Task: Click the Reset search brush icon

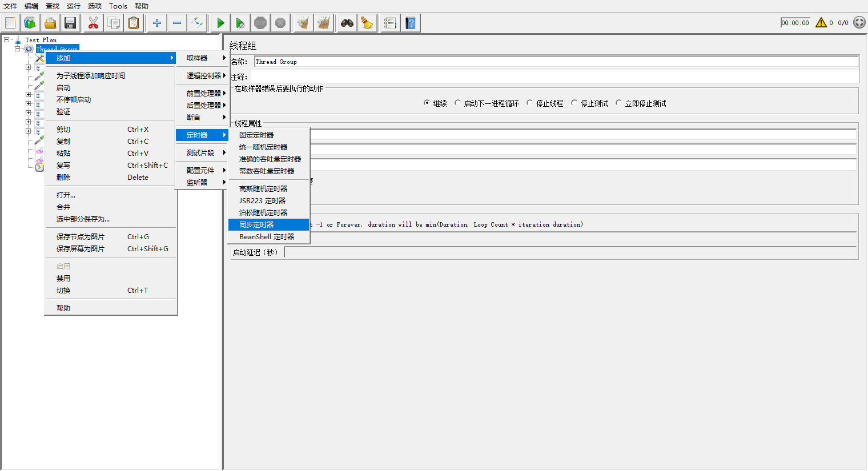Action: [367, 23]
